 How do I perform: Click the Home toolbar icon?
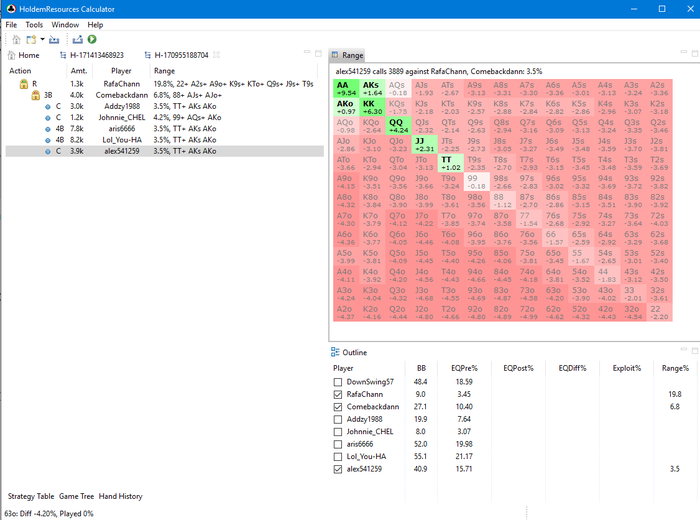coord(16,40)
